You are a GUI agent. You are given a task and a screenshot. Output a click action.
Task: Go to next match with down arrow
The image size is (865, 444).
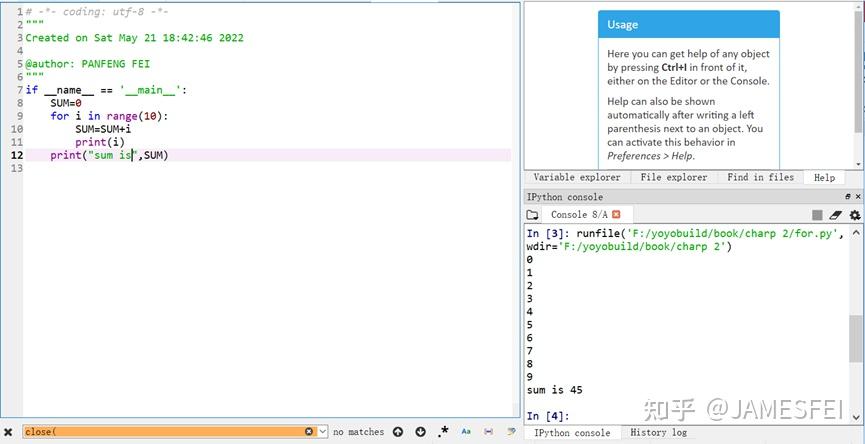420,432
